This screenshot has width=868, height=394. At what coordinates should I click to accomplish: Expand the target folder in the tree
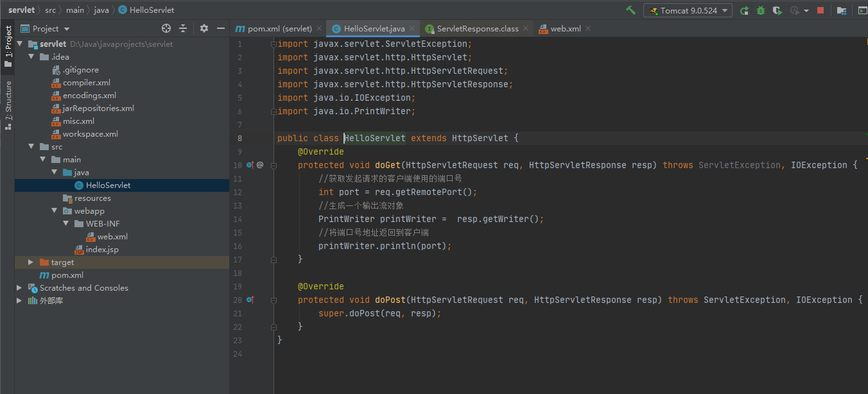click(x=30, y=262)
